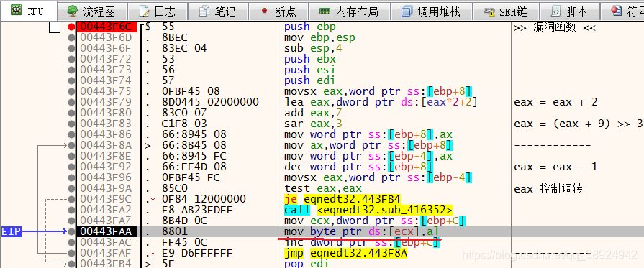Follow the 'jmp eqnedt32.443F8A' jump
Image resolution: width=644 pixels, height=268 pixels.
pos(346,253)
